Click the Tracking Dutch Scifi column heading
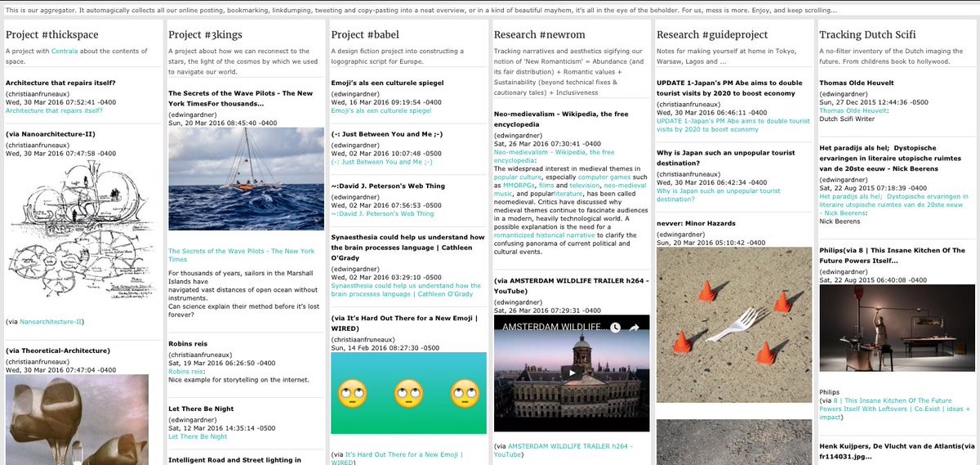 tap(867, 35)
